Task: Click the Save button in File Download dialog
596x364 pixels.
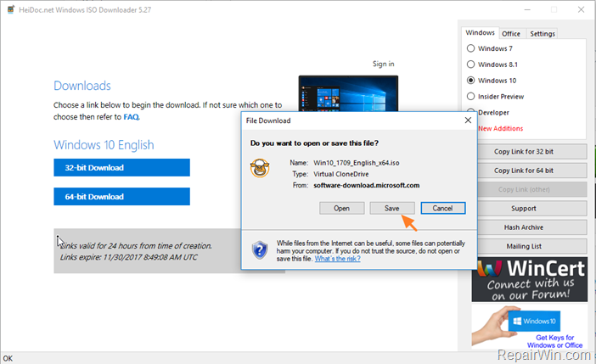Action: (392, 208)
